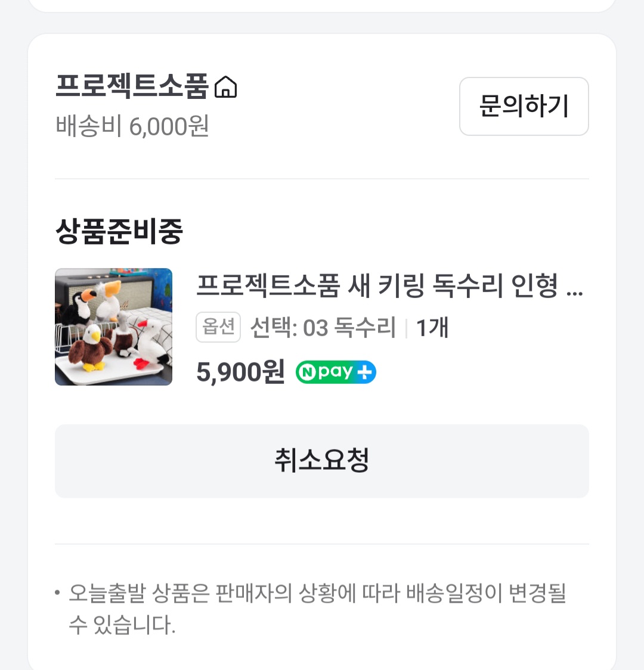Tap the 오늘출발 delivery schedule notice text

click(x=317, y=609)
